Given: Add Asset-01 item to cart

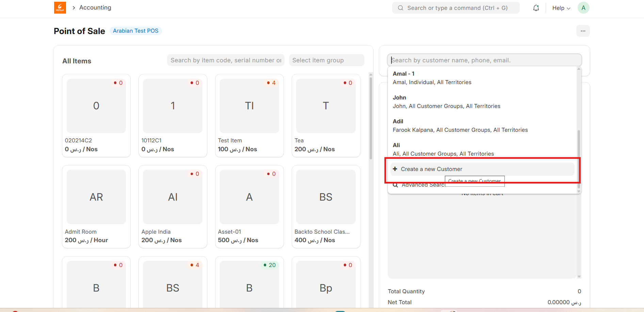Looking at the screenshot, I should coord(249,207).
